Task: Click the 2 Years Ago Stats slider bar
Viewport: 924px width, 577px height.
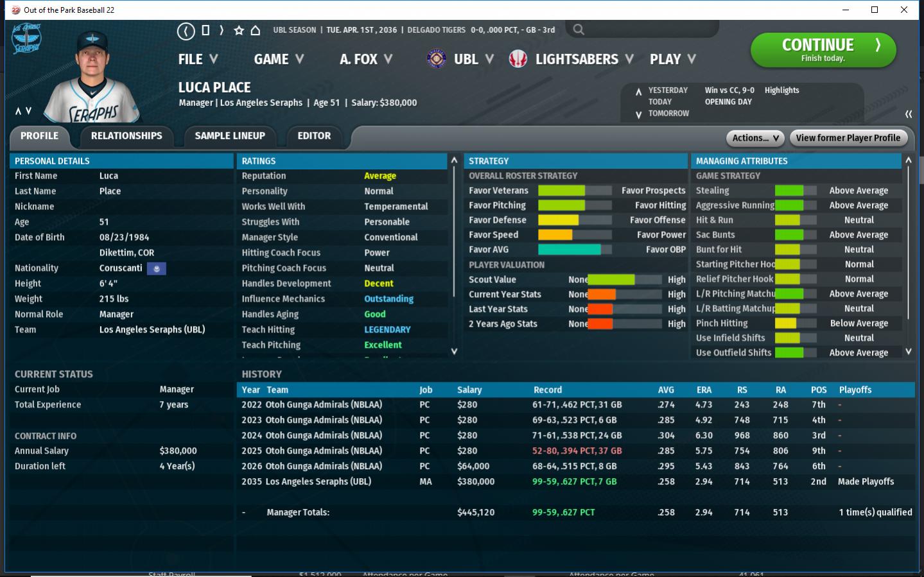Action: (x=625, y=324)
